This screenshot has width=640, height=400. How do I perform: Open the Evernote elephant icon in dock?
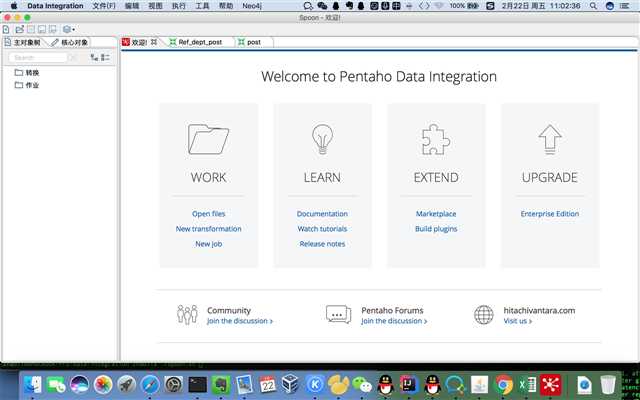221,384
